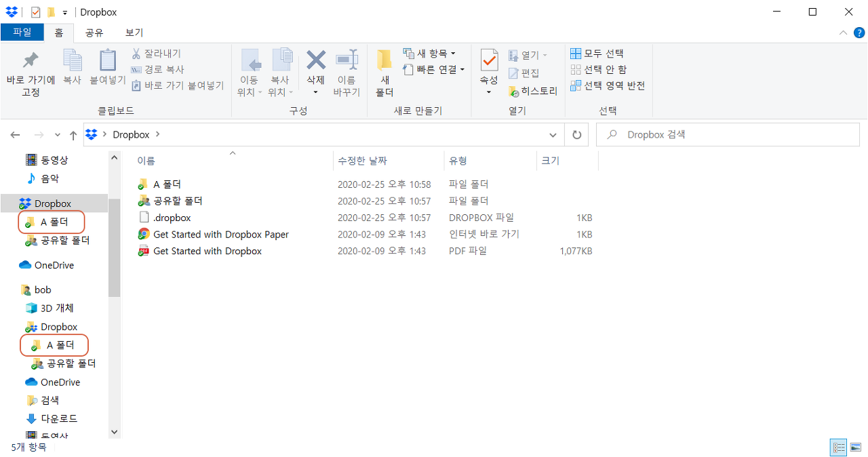The height and width of the screenshot is (457, 868).
Task: Choose 바로 가기 붙여넣기
Action: 177,85
